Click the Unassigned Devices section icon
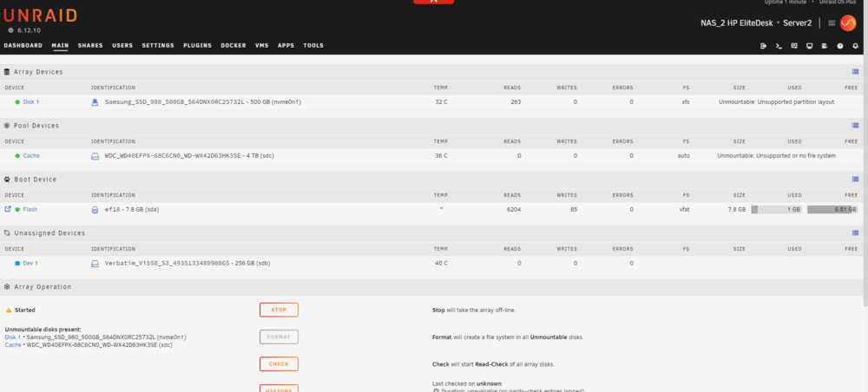868x392 pixels. [x=7, y=233]
